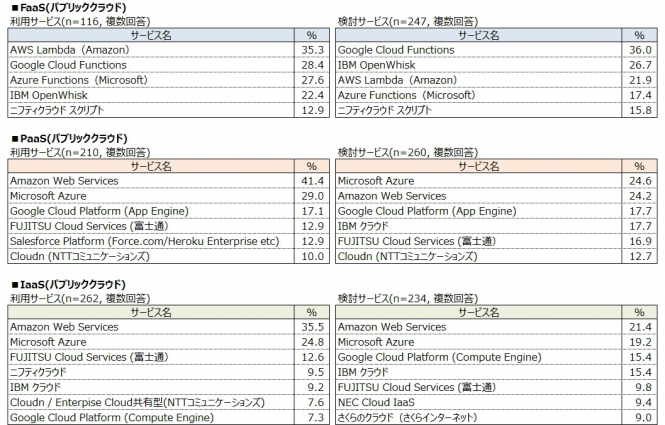Click the '■IaaS(パブリッククラウド)' section heading
The image size is (665, 425).
point(69,285)
